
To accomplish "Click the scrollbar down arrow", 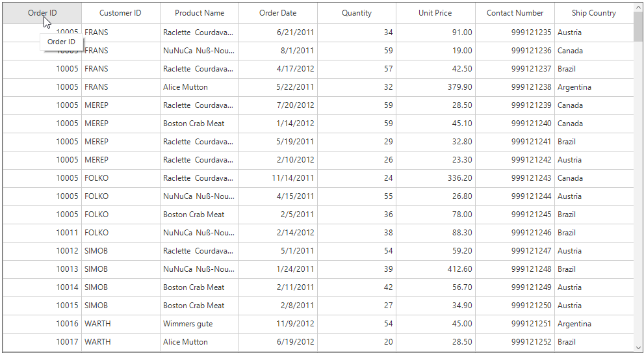I will coord(638,348).
